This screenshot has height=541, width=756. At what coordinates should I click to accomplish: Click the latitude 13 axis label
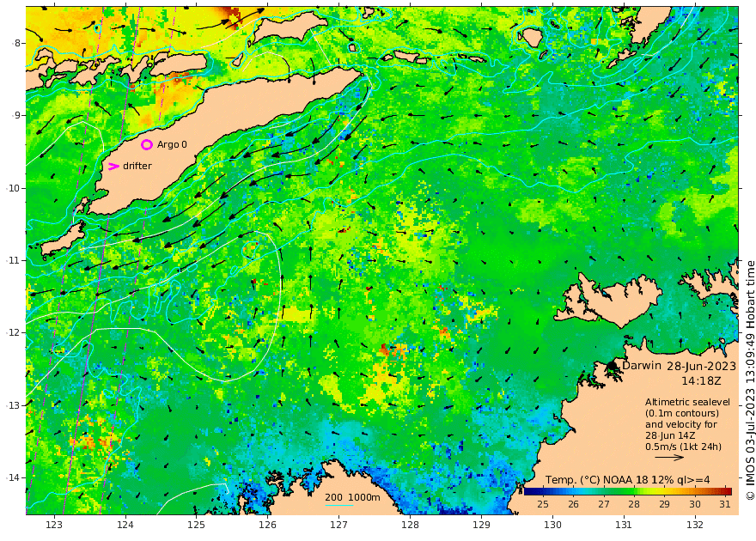[x=14, y=405]
